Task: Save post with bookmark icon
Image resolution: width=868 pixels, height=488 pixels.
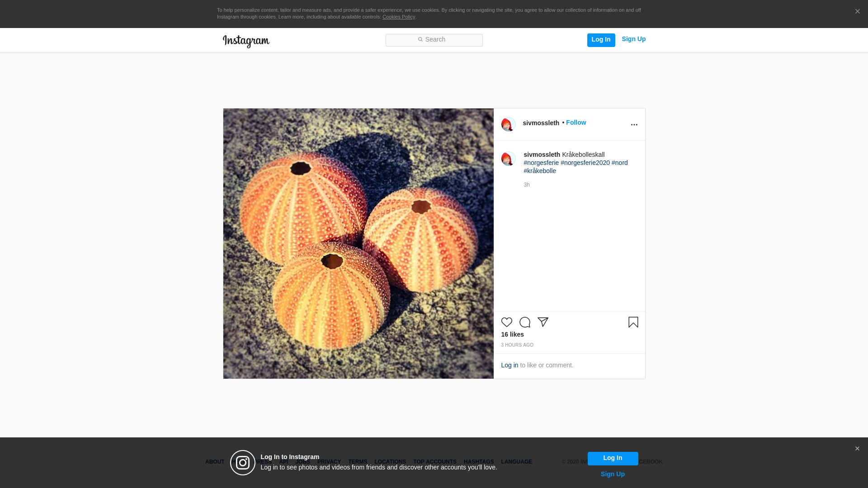Action: click(633, 322)
